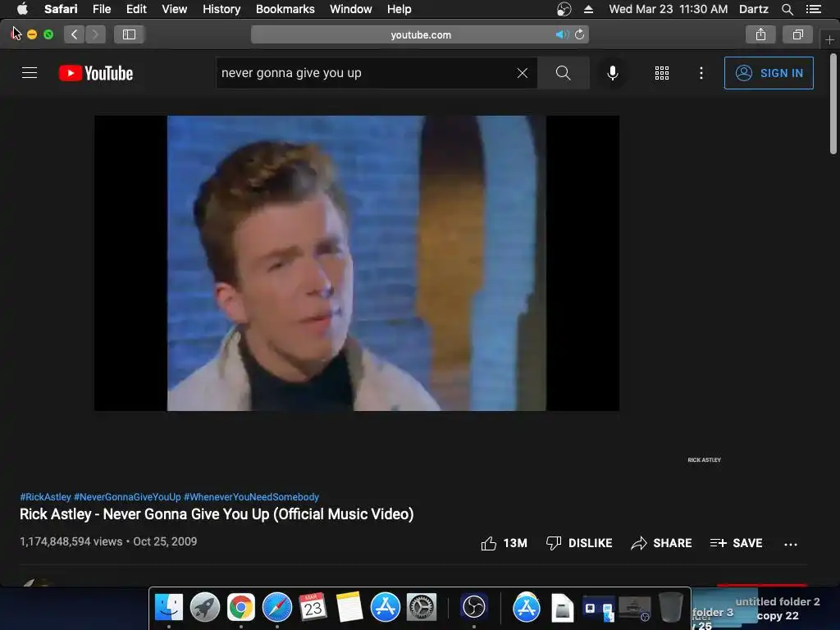Open Google Chrome from the Dock

pos(241,608)
